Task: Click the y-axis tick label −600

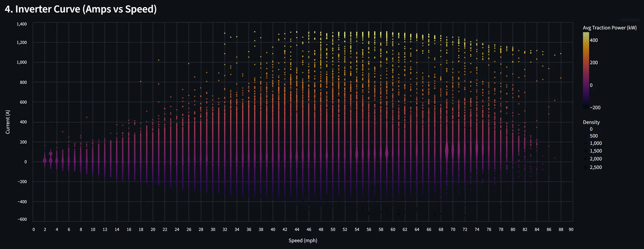Action: [x=22, y=219]
